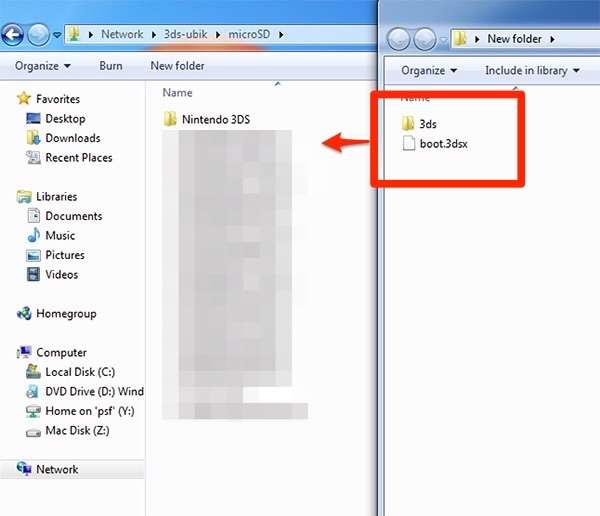Viewport: 600px width, 516px height.
Task: Click the Downloads folder icon
Action: [x=33, y=138]
